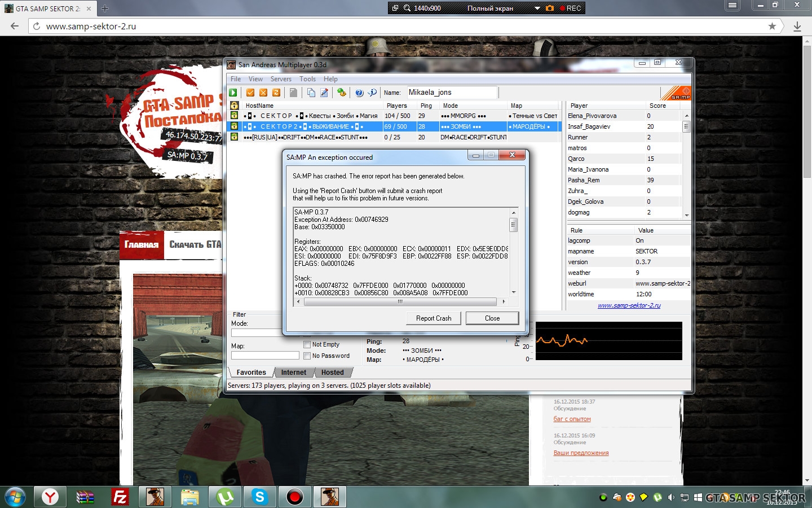
Task: Open the Servers menu
Action: point(281,79)
